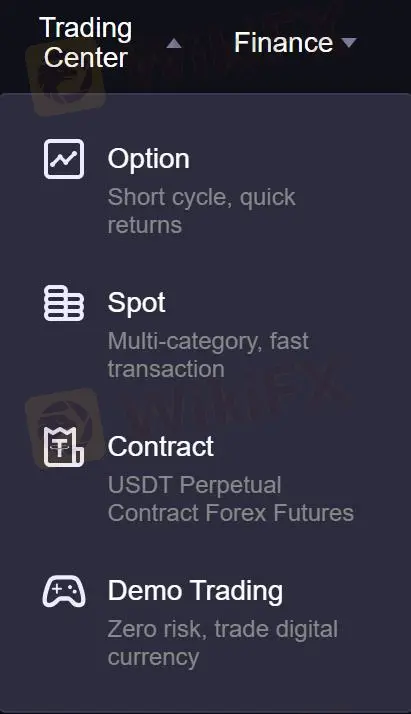Screen dimensions: 411x714
Task: Click the word 'transaction' under Spot
Action: [166, 369]
